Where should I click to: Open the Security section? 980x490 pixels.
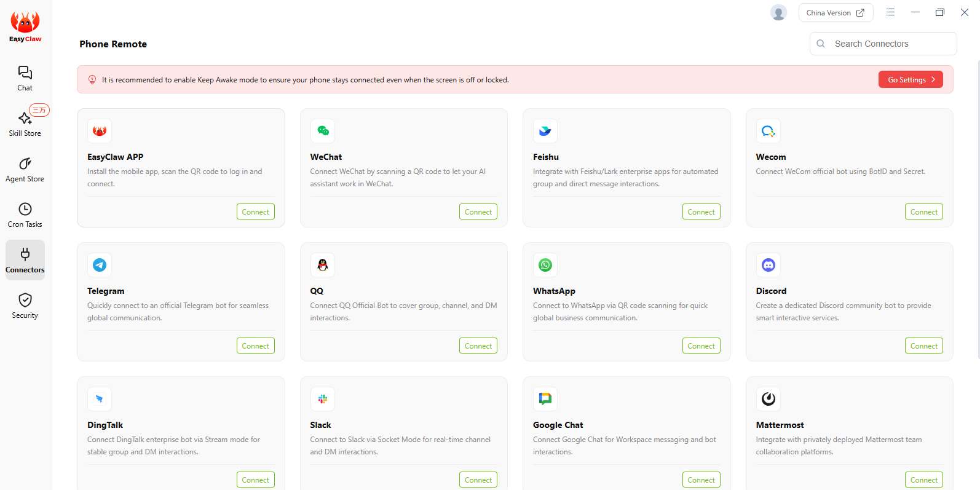coord(25,306)
